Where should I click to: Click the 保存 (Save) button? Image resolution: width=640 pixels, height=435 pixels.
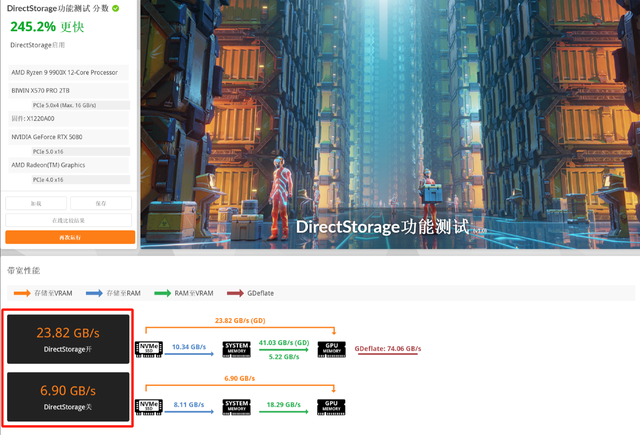coord(101,203)
